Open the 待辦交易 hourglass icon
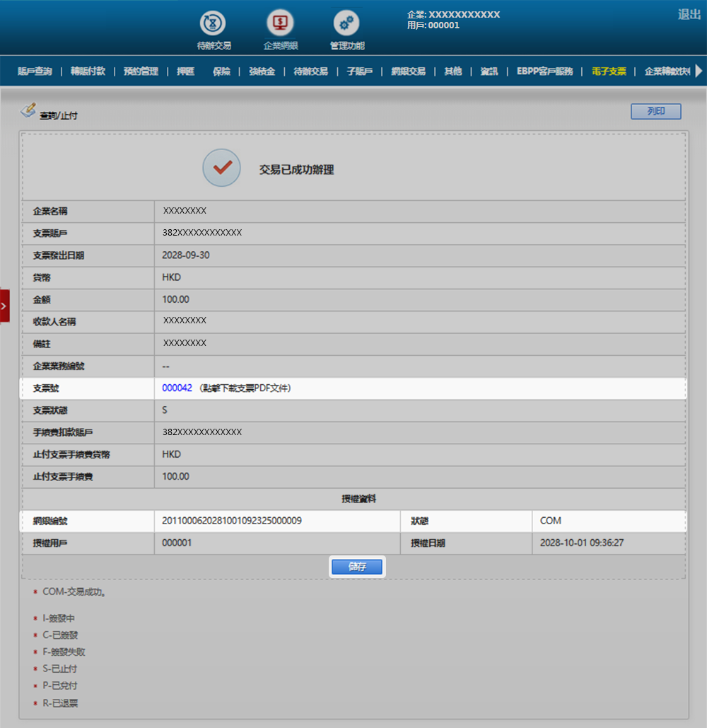Screen dimensions: 707x728 [214, 24]
